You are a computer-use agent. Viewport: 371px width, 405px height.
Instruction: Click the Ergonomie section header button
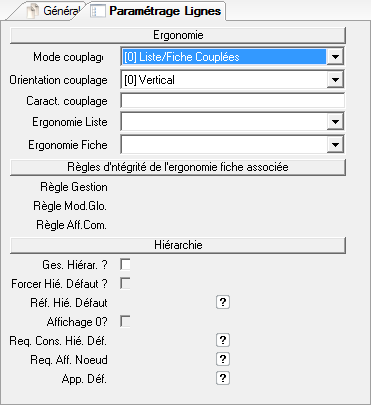tap(178, 35)
